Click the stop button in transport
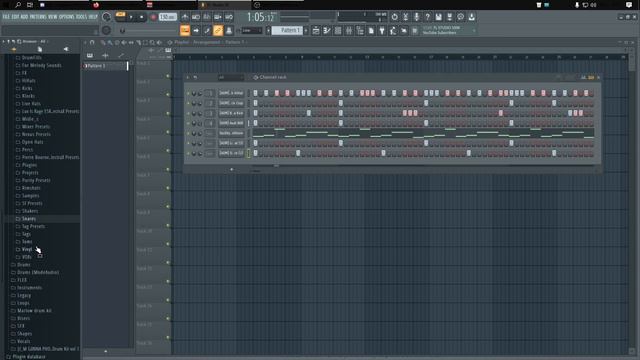Screen dimensions: 640x360 pyautogui.click(x=142, y=17)
